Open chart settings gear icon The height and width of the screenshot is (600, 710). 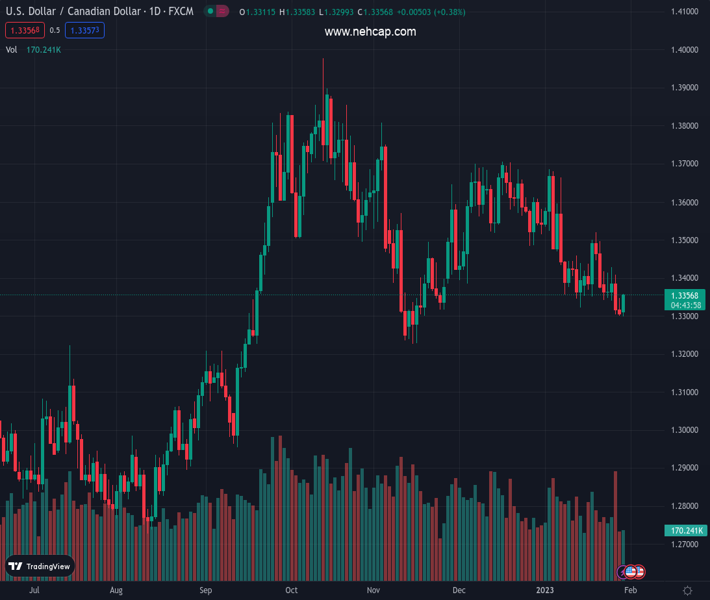click(687, 591)
